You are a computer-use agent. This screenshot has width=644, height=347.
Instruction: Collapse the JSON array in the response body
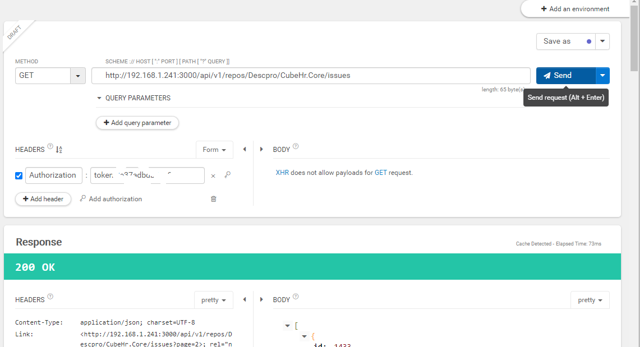[288, 325]
